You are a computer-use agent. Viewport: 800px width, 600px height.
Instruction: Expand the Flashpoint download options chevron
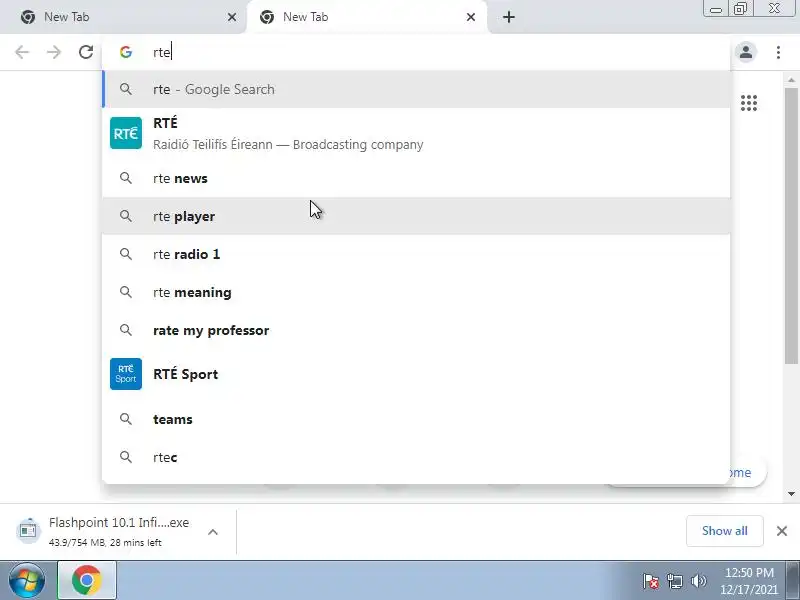213,532
